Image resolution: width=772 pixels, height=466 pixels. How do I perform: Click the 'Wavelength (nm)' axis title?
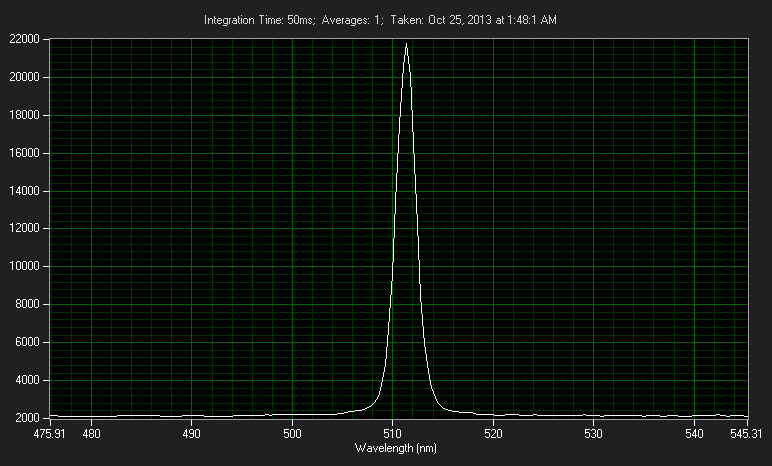tap(396, 448)
